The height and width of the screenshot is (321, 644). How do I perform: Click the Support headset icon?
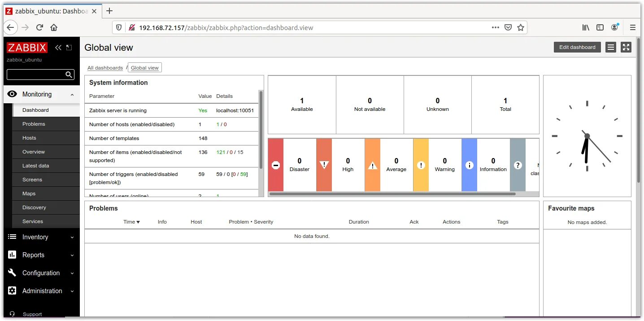[x=12, y=314]
